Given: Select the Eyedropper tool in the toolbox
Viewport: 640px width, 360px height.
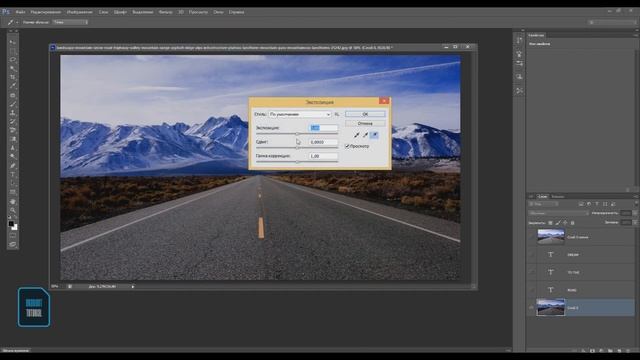Looking at the screenshot, I should pyautogui.click(x=13, y=86).
